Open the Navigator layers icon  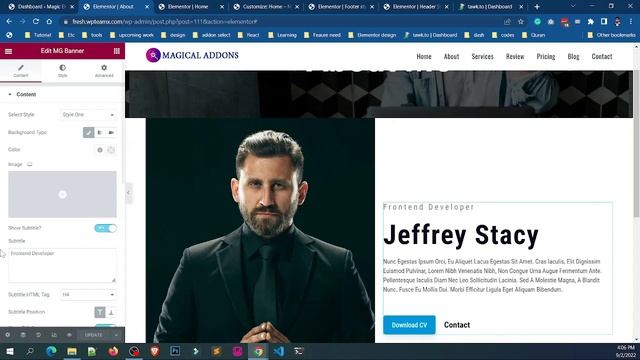23,335
